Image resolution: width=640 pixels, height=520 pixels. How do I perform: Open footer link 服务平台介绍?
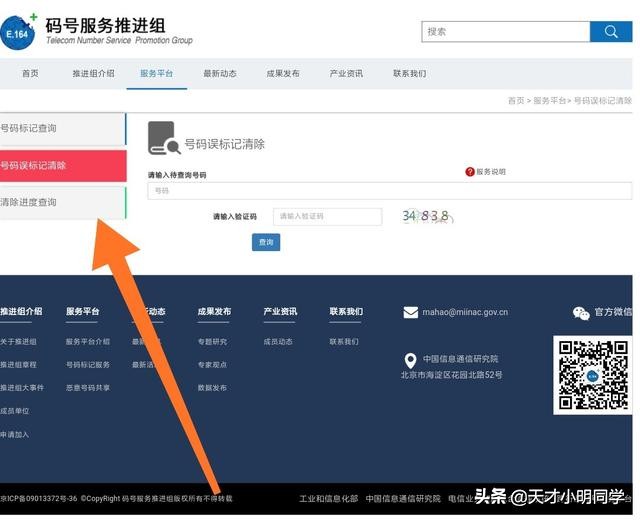[x=88, y=342]
